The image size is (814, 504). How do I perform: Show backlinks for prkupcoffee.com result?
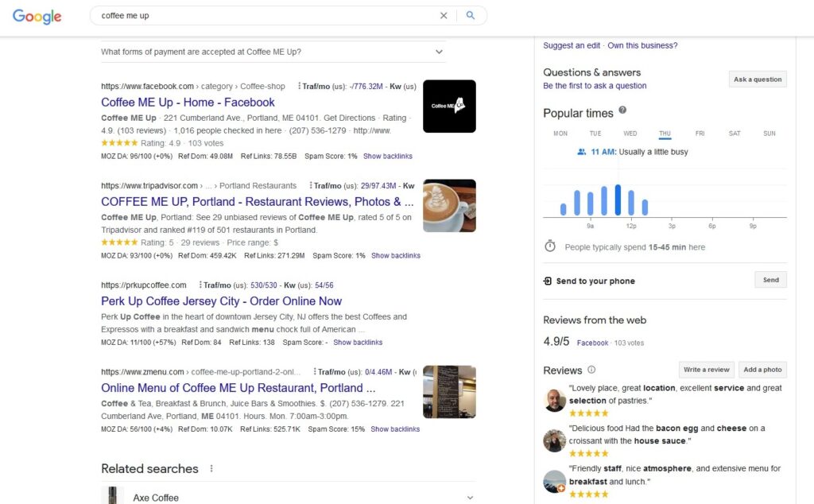coord(358,342)
